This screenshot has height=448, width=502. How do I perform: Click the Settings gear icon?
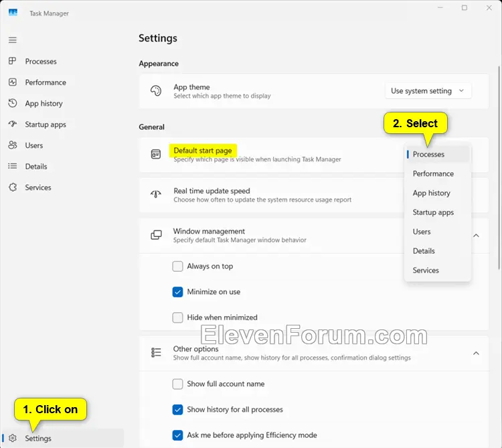point(13,438)
